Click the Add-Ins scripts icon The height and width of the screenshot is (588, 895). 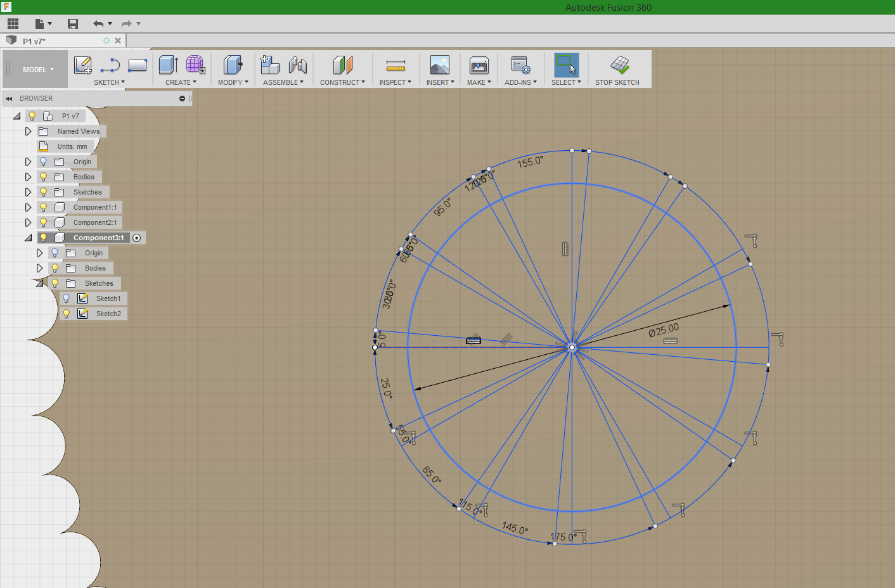pos(520,65)
